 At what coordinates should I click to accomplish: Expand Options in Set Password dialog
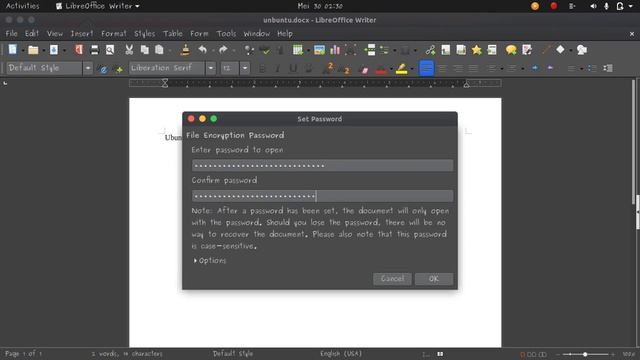210,260
